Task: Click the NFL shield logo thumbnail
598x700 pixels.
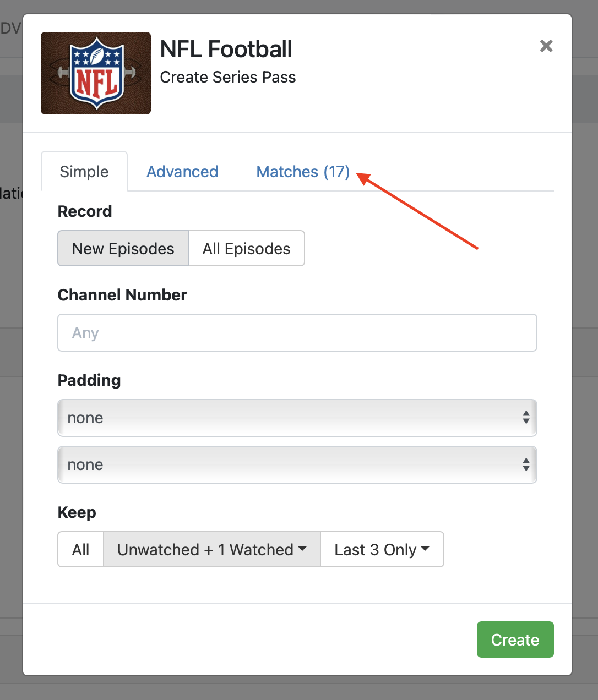Action: 96,73
